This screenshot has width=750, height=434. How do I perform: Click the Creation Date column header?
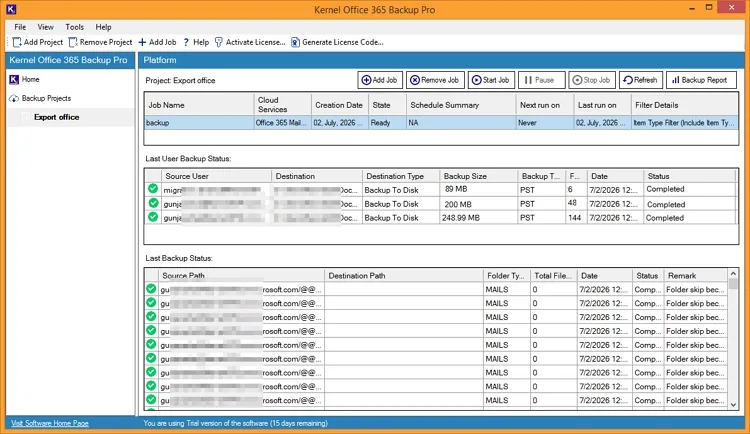[x=339, y=105]
